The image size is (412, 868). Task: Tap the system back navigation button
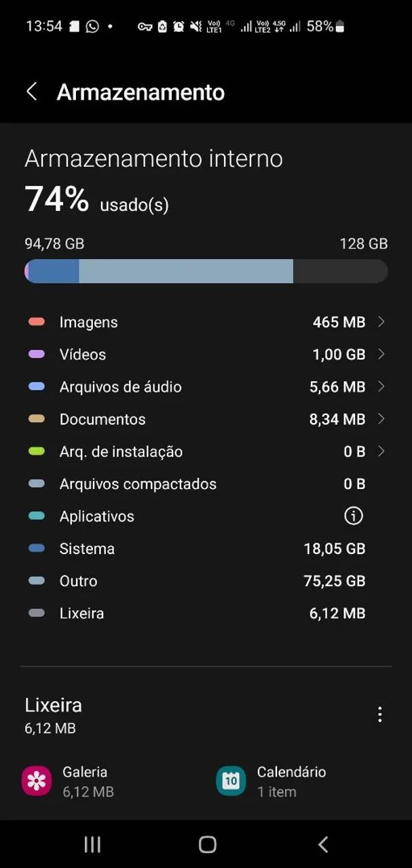point(323,844)
